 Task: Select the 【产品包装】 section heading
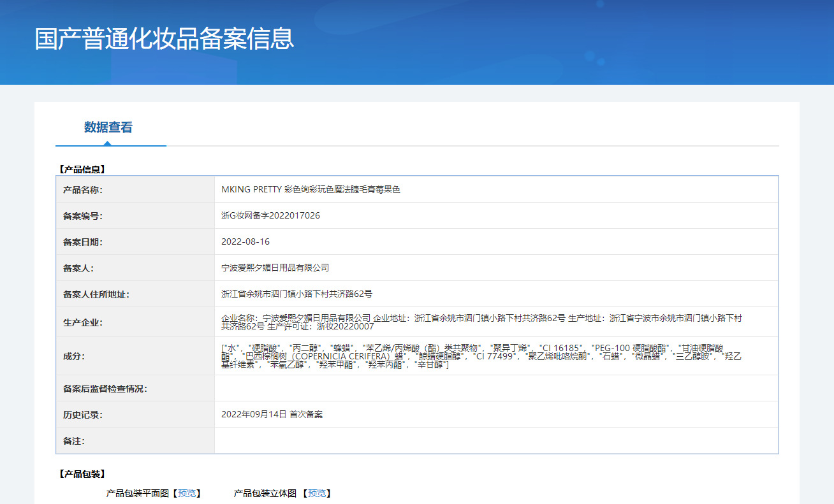[81, 474]
